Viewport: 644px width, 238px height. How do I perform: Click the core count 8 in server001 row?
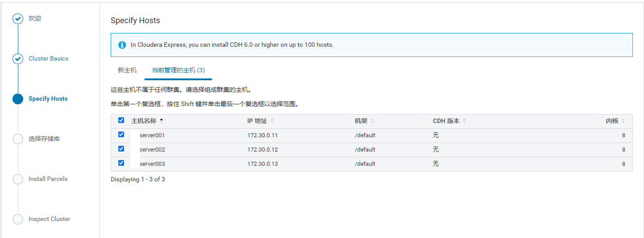(623, 135)
